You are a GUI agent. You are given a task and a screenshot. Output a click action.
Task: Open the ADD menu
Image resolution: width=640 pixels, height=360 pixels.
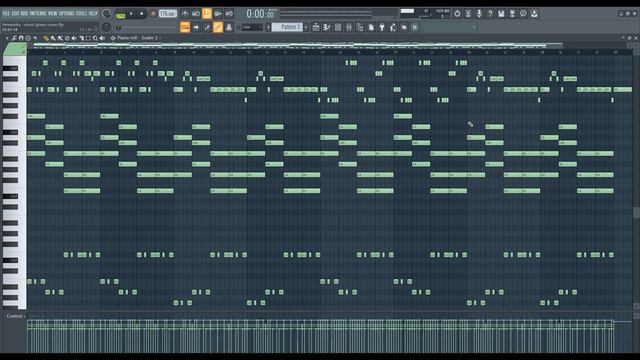click(x=24, y=13)
